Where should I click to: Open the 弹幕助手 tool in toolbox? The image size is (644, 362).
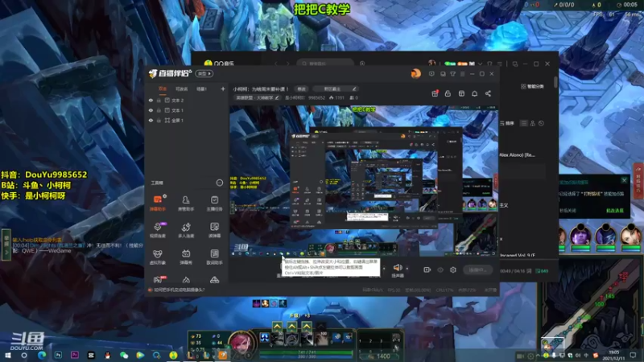click(158, 204)
